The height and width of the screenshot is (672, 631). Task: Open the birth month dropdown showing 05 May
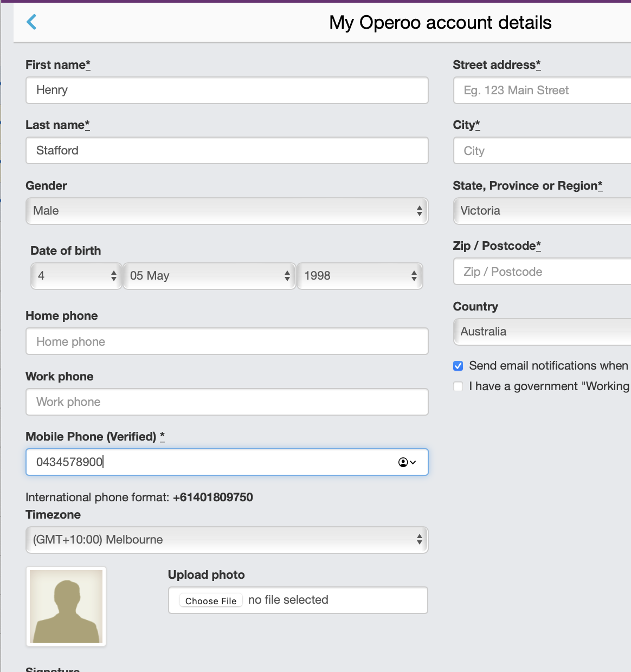[209, 276]
